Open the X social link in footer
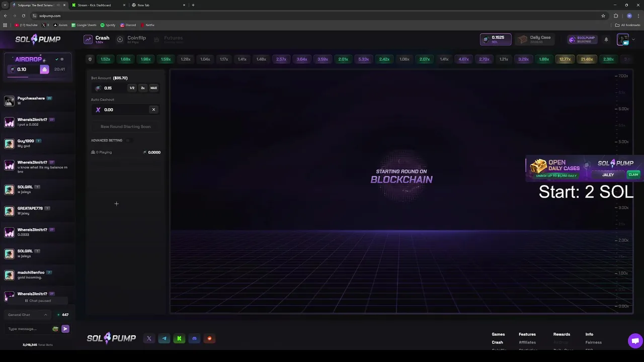The width and height of the screenshot is (644, 362). click(149, 338)
